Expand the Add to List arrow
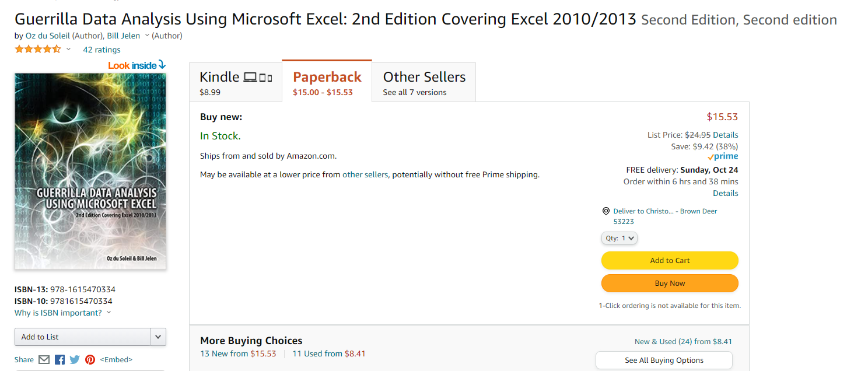Image resolution: width=868 pixels, height=371 pixels. click(x=158, y=337)
